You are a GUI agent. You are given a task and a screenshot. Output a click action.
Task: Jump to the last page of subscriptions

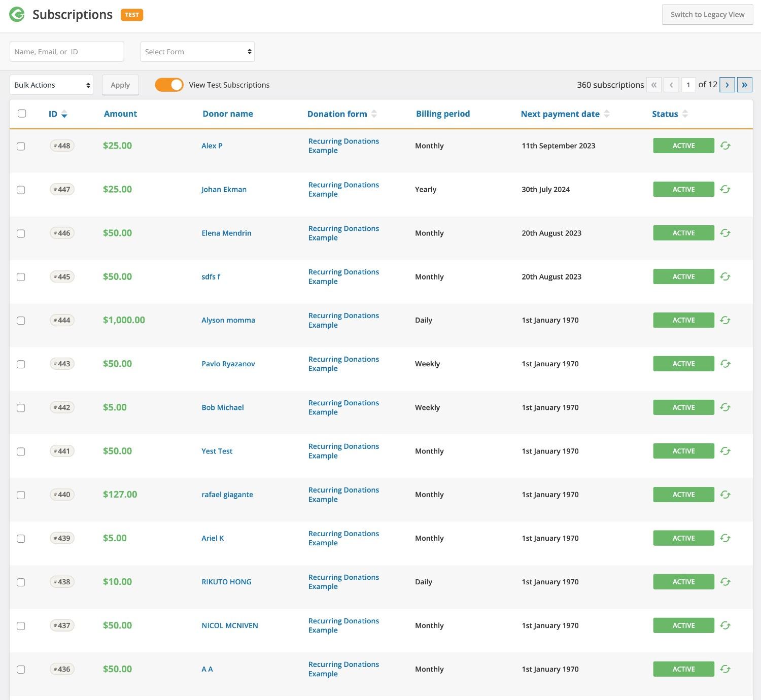click(x=744, y=85)
